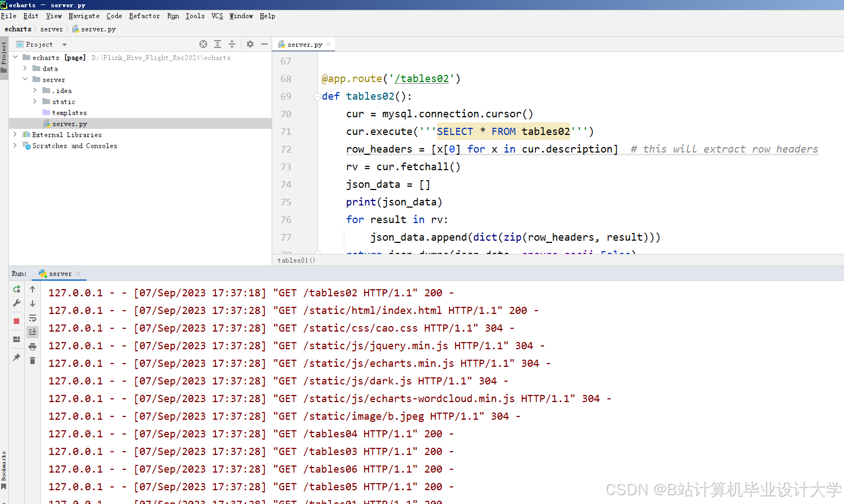The height and width of the screenshot is (504, 844).
Task: Pin the Run tab
Action: pos(17,357)
